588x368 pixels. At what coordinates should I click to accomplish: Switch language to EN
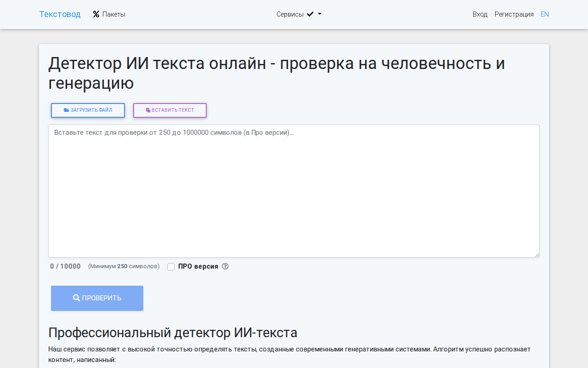tap(545, 14)
